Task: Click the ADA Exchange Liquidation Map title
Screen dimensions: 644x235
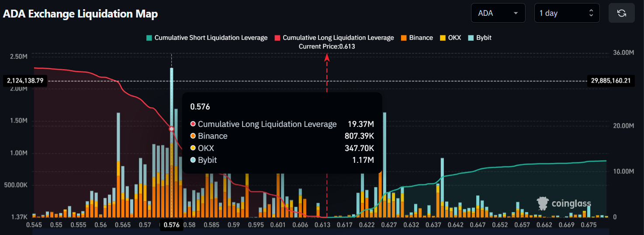Action: [x=80, y=14]
